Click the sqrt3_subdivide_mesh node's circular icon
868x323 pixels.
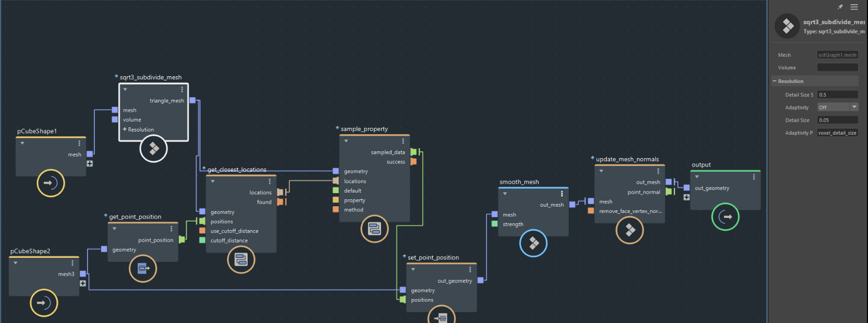click(154, 149)
